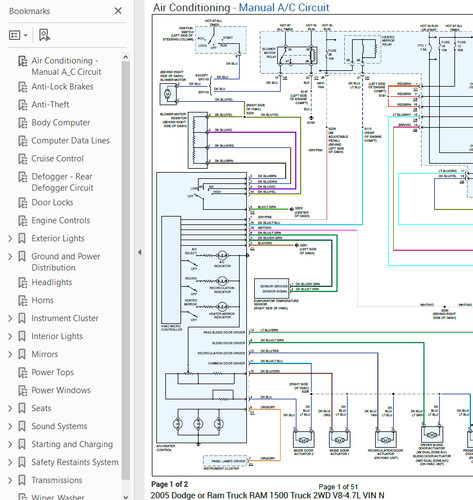This screenshot has height=500, width=473.
Task: Expand the Safety Restaints System bookmark
Action: [x=10, y=462]
